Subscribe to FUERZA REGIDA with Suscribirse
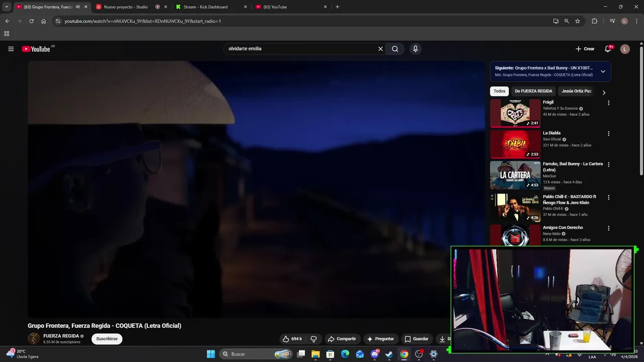 point(107,339)
